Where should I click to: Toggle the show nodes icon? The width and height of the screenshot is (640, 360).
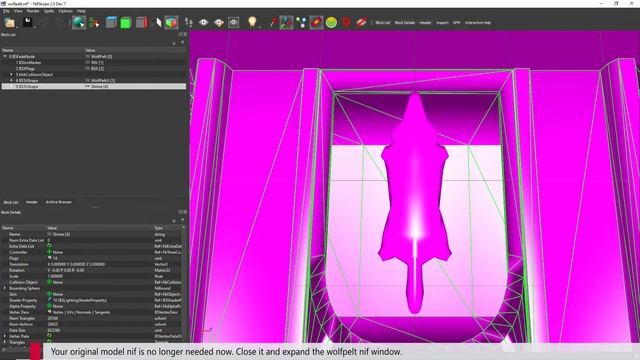point(301,22)
